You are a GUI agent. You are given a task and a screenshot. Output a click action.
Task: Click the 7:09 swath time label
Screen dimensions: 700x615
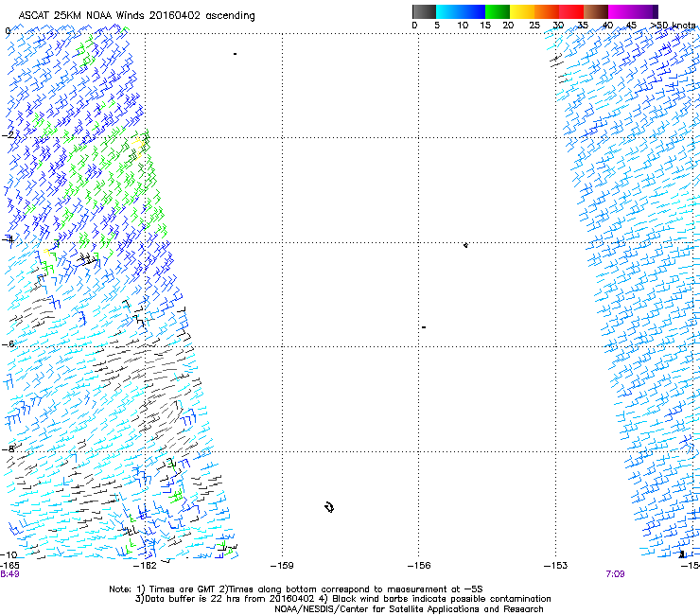615,574
